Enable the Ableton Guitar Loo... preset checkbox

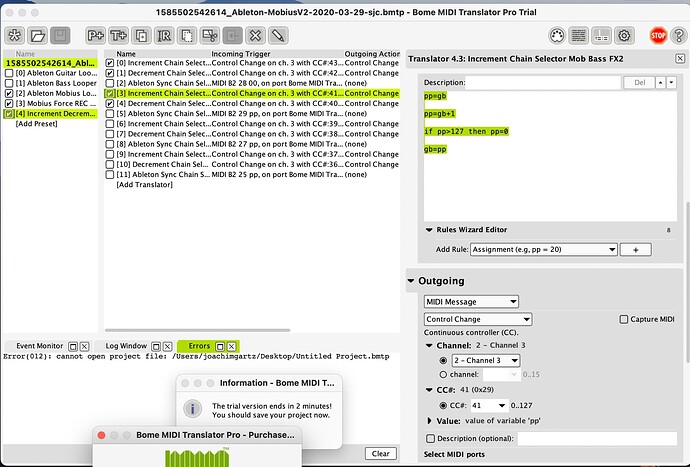pos(9,73)
